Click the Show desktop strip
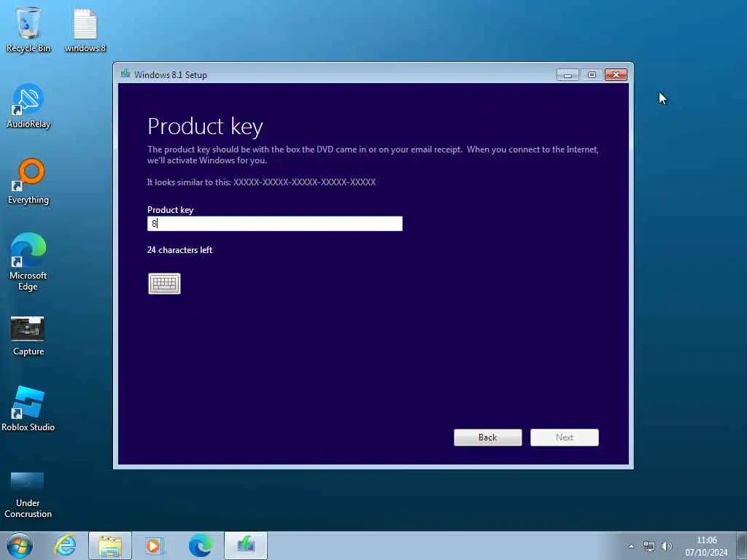The image size is (747, 560). coord(742,545)
